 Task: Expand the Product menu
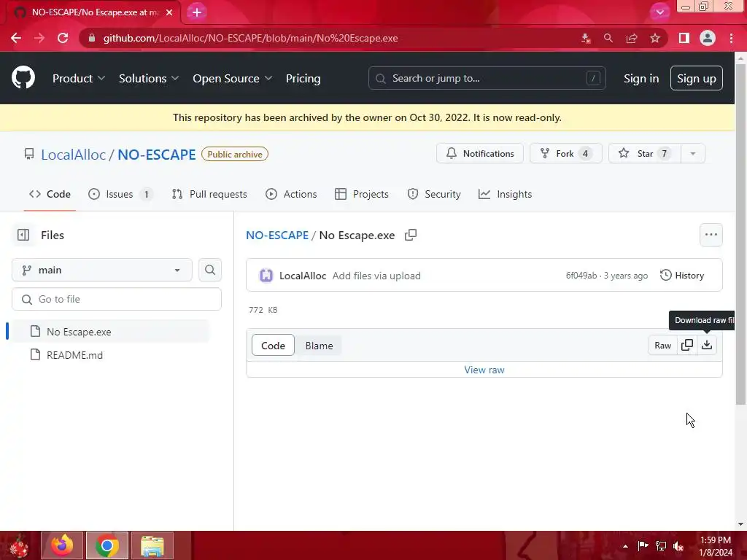pyautogui.click(x=79, y=79)
